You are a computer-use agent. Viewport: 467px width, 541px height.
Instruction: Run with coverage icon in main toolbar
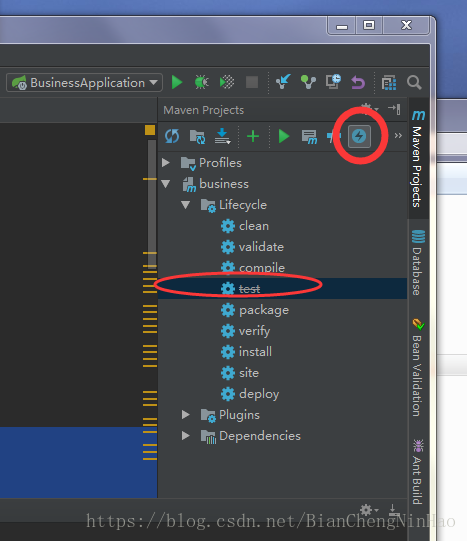227,82
